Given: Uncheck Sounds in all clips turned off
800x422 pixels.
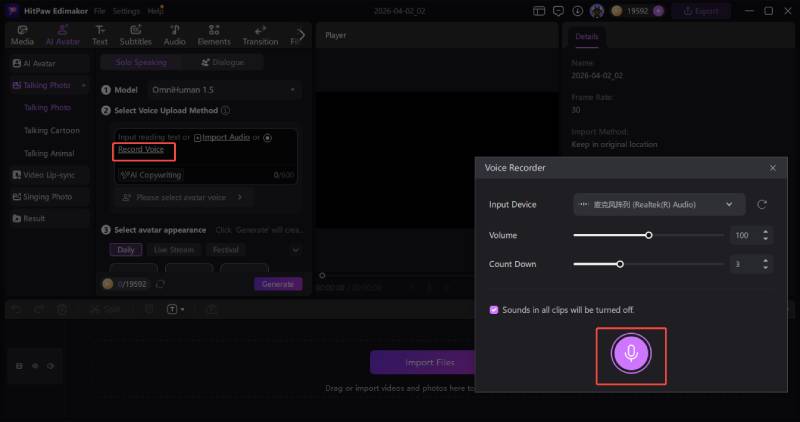Looking at the screenshot, I should coord(494,310).
